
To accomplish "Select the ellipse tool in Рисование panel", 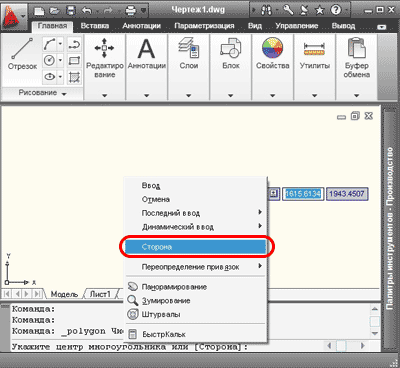I will click(x=49, y=77).
